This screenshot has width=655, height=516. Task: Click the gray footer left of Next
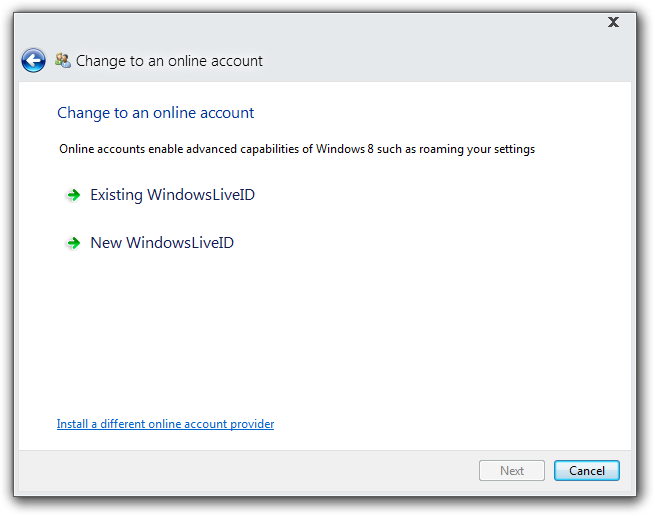(x=250, y=471)
